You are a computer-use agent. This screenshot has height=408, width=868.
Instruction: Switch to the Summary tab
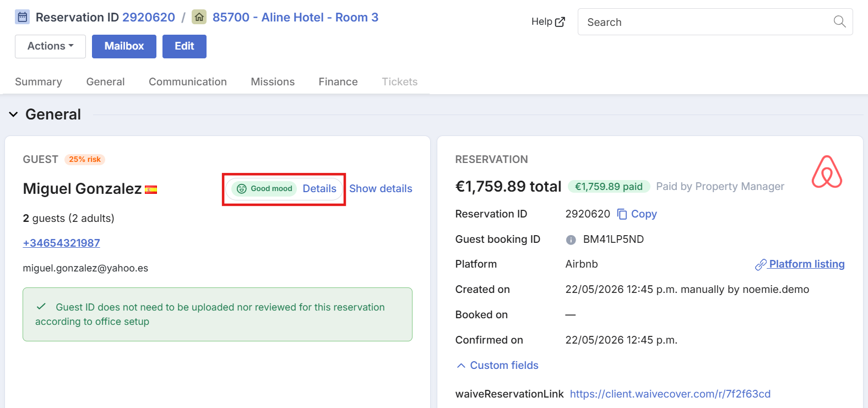[39, 81]
